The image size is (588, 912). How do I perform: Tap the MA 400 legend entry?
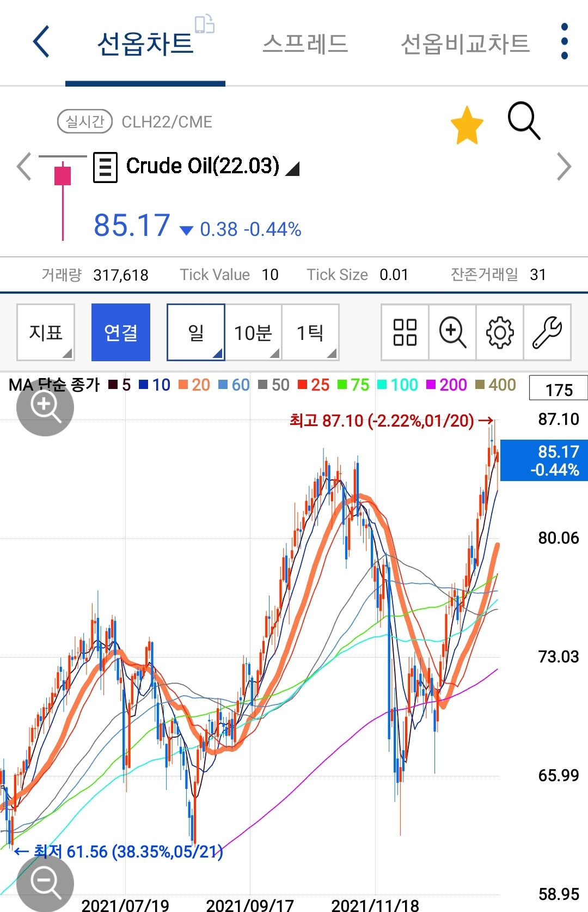pyautogui.click(x=495, y=385)
